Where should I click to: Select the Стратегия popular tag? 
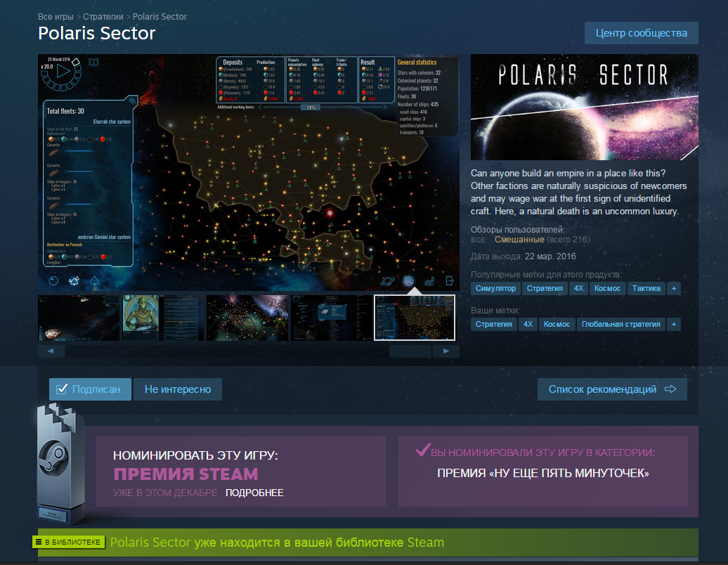coord(545,288)
